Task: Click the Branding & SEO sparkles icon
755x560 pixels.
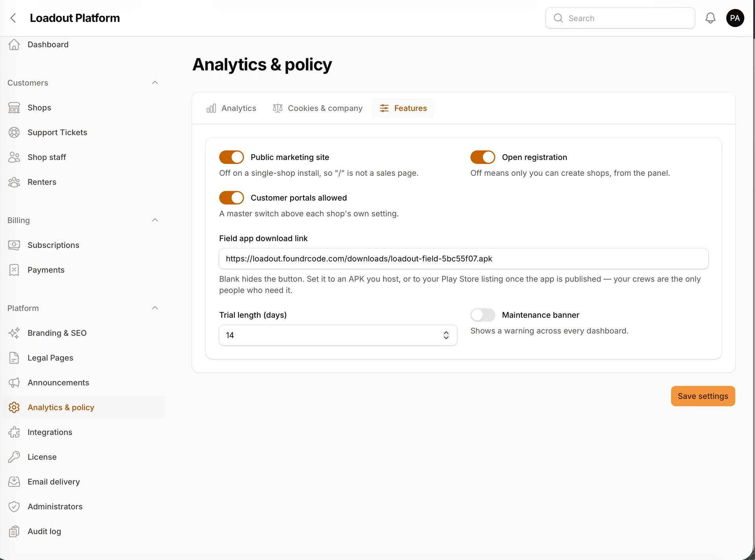Action: [x=14, y=333]
